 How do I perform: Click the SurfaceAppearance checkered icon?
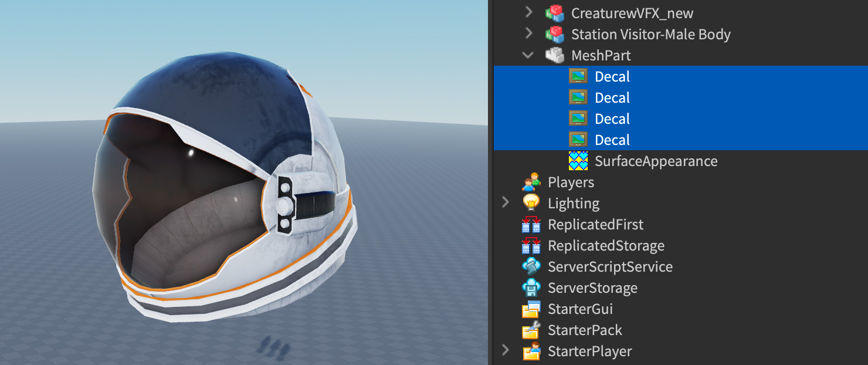[x=578, y=161]
